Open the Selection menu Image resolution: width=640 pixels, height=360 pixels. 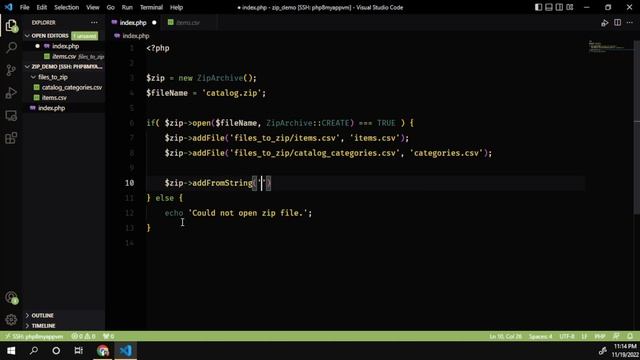coord(67,7)
